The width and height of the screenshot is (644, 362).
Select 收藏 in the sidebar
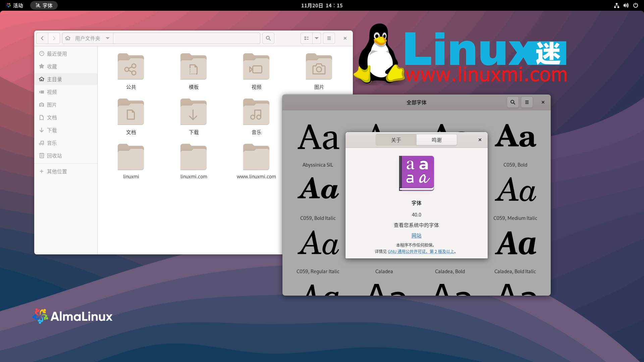(x=66, y=66)
